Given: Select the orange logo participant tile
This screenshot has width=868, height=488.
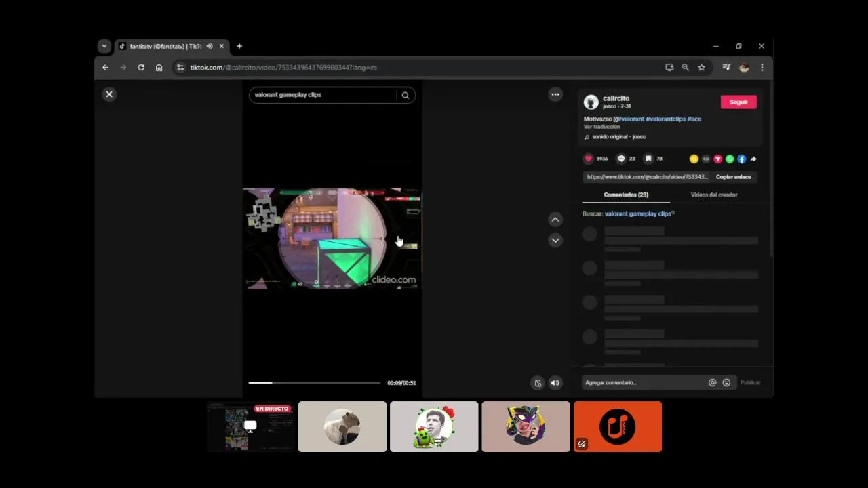Looking at the screenshot, I should click(618, 426).
